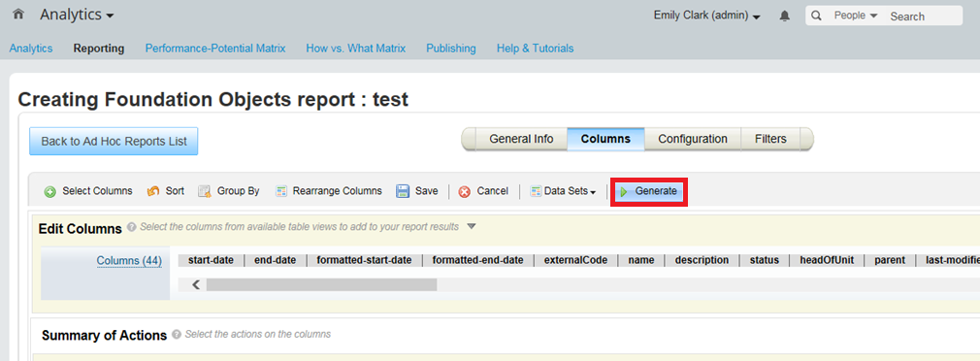
Task: Open Emily Clark user menu
Action: tap(707, 16)
